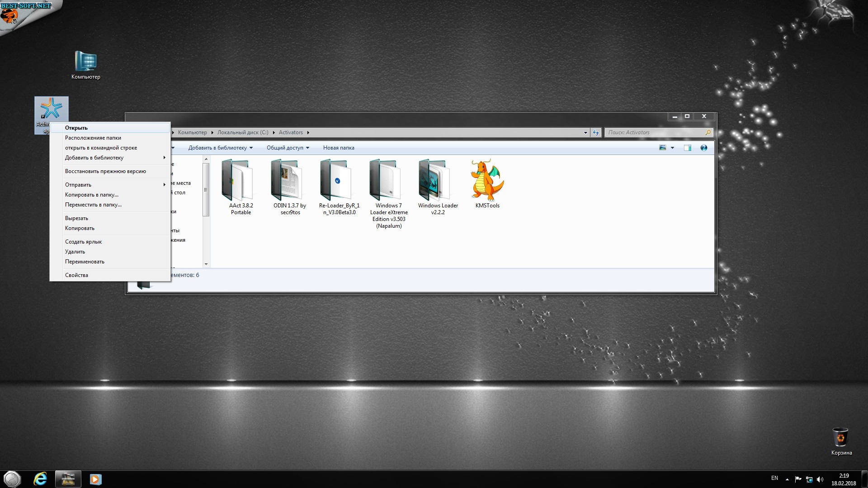Open the KMSTools dragon icon
The height and width of the screenshot is (488, 868).
[487, 181]
